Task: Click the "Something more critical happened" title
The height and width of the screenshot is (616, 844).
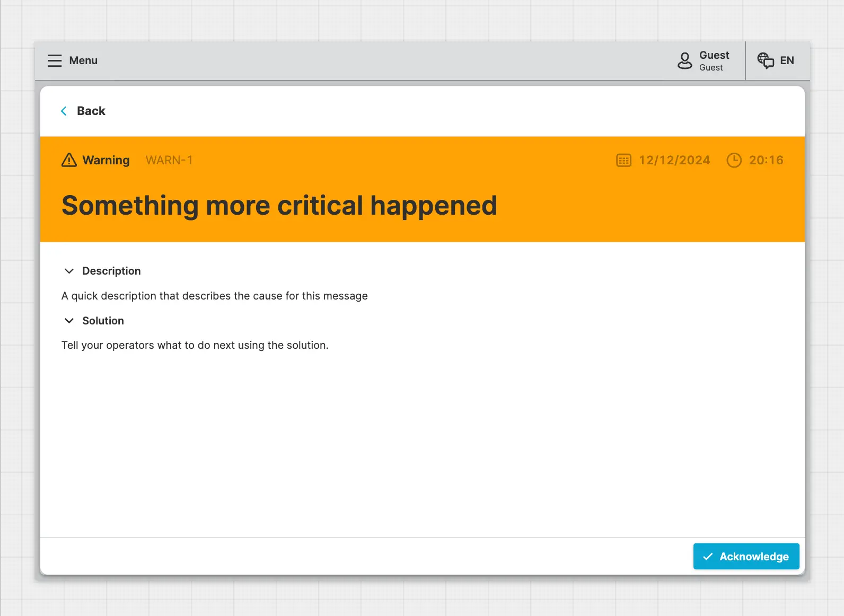Action: (279, 206)
